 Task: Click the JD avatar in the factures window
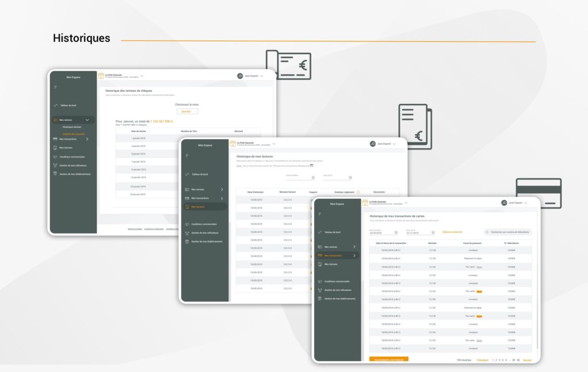373,144
